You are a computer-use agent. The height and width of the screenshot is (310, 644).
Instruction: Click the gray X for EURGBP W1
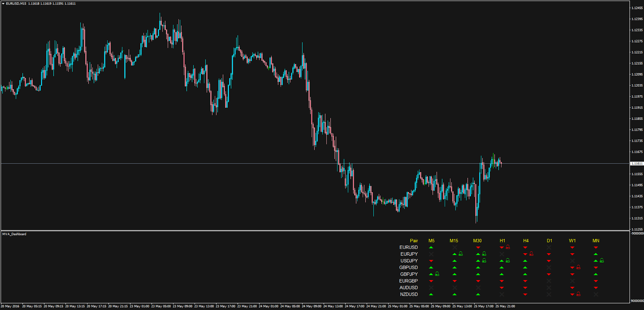(x=572, y=281)
